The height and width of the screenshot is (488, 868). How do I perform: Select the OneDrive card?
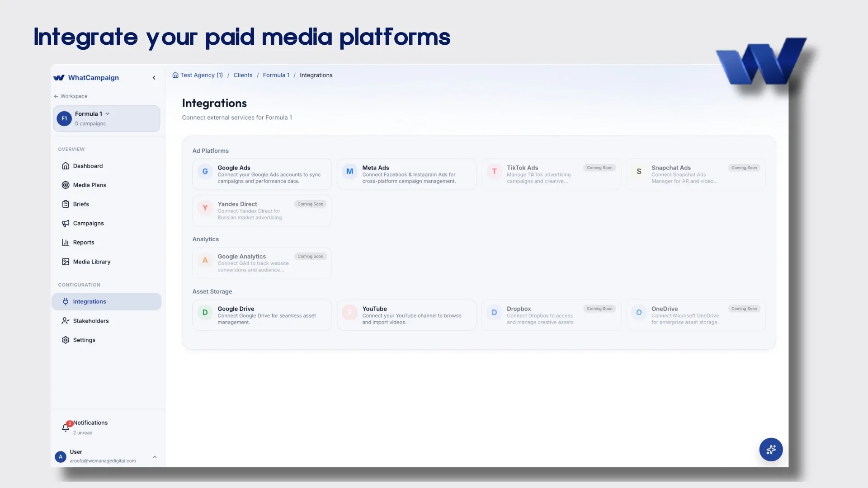(x=696, y=315)
